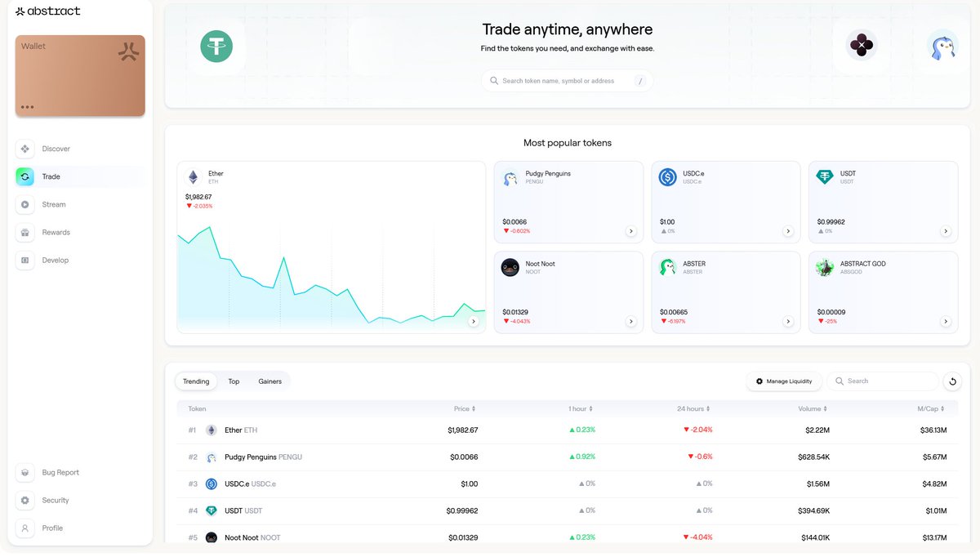
Task: Open the Wallet card three-dot menu
Action: coord(28,107)
